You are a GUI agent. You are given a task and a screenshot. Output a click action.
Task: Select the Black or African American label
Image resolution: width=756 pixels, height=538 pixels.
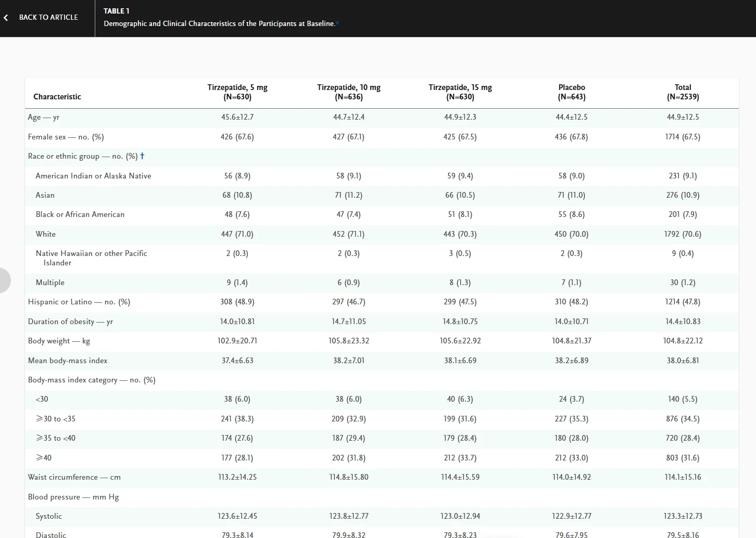(80, 214)
